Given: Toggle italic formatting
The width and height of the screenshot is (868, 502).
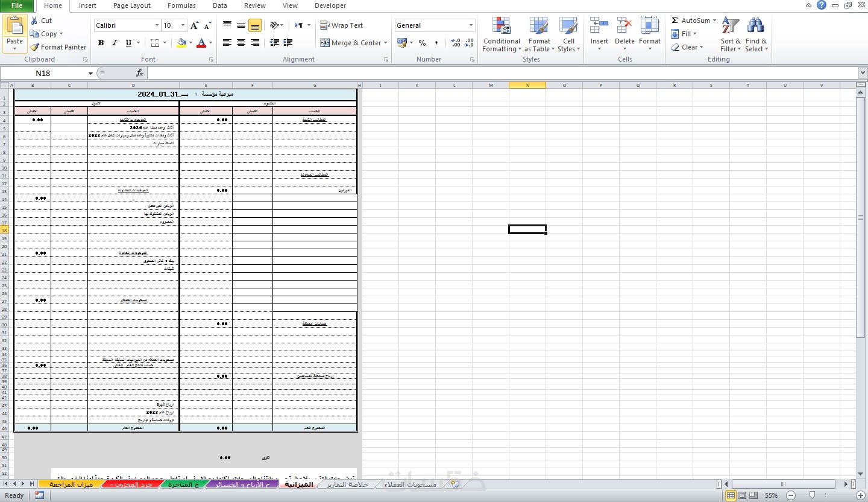Looking at the screenshot, I should pos(115,43).
